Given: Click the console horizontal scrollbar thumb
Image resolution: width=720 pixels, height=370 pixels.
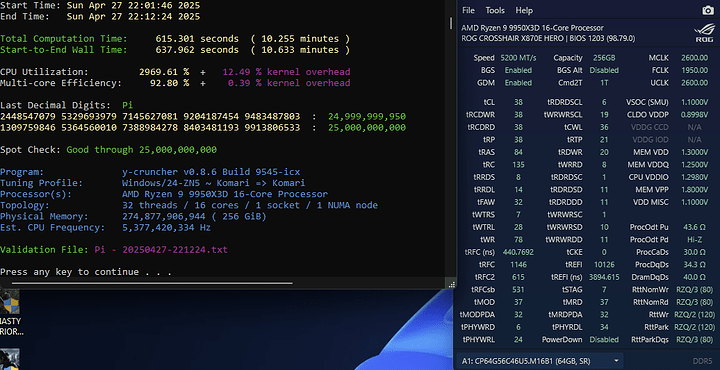Looking at the screenshot, I should (x=152, y=283).
